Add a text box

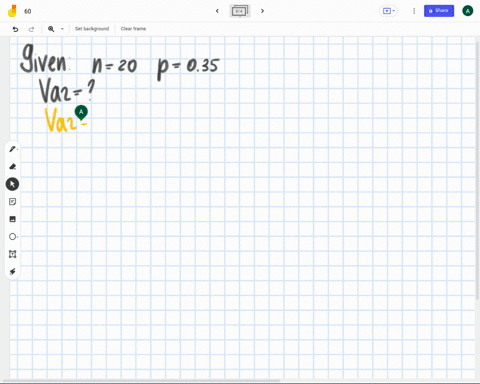[12, 254]
